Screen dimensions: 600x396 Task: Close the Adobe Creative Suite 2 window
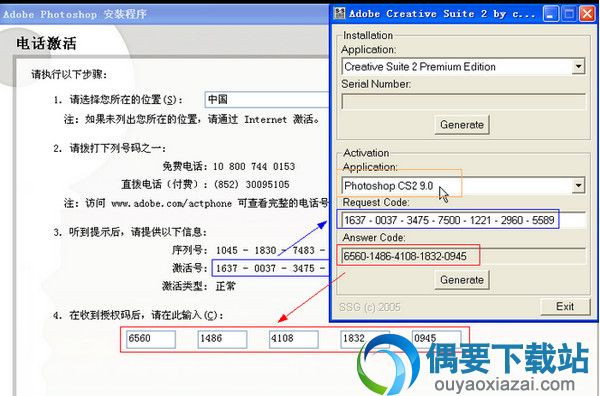[587, 14]
